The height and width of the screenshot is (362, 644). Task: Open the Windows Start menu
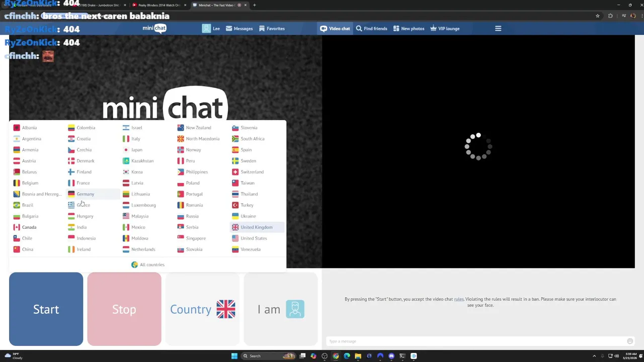click(234, 356)
